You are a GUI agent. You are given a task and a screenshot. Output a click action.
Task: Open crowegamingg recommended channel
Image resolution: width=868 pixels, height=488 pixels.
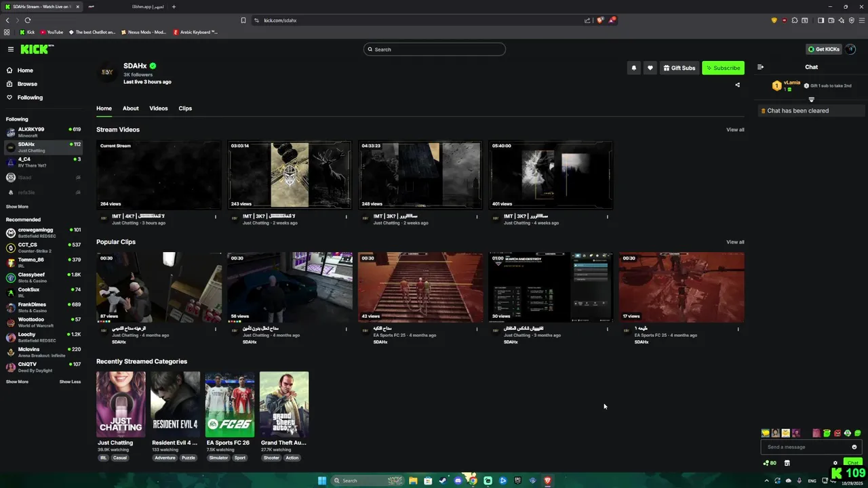43,232
